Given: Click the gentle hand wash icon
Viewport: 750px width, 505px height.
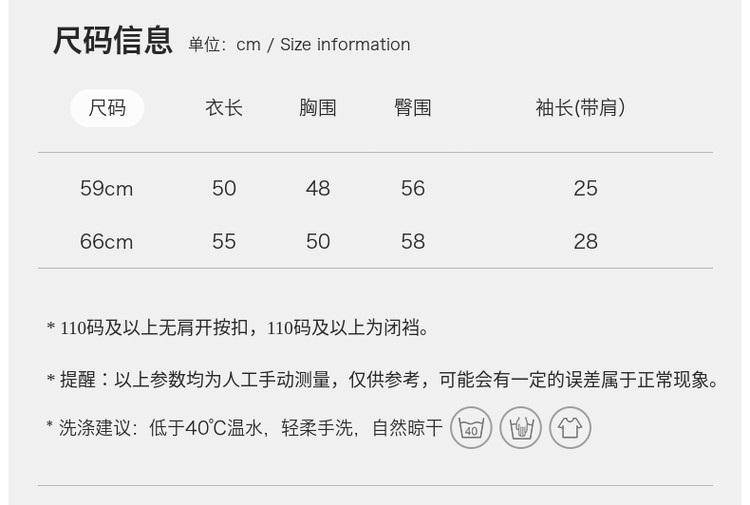Looking at the screenshot, I should pos(520,428).
